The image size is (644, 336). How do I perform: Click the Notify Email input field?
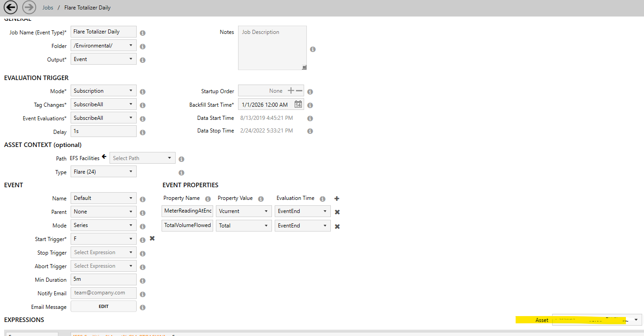(x=104, y=293)
